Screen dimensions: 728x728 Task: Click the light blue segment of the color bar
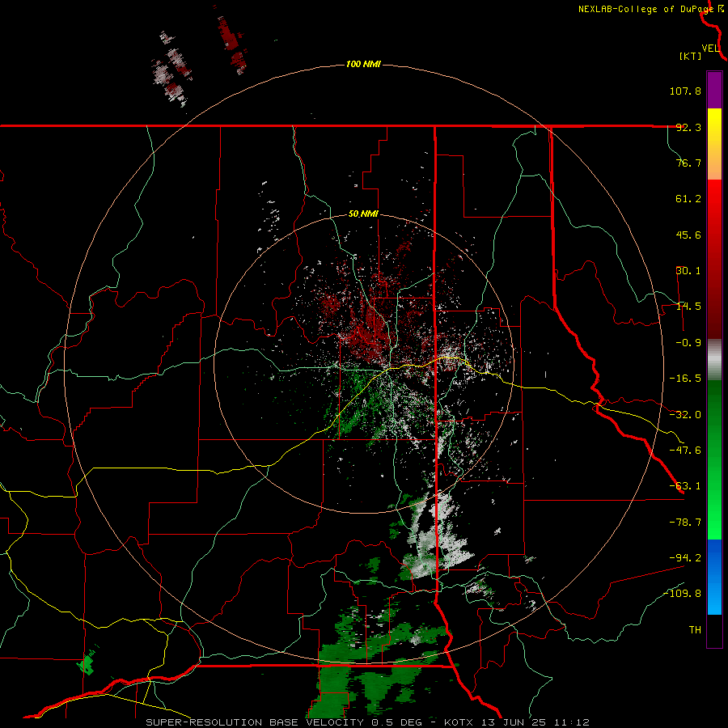point(714,577)
